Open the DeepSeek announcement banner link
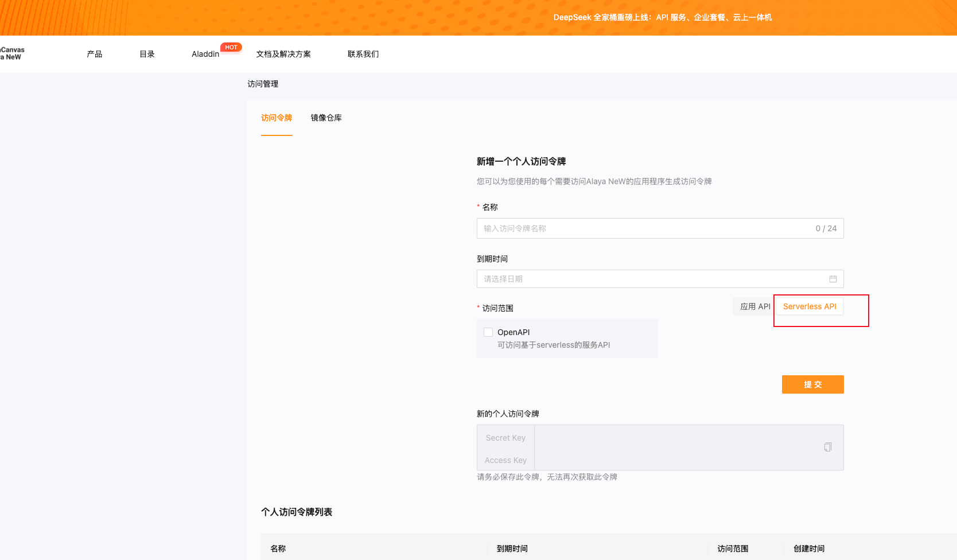This screenshot has height=560, width=957. point(662,17)
